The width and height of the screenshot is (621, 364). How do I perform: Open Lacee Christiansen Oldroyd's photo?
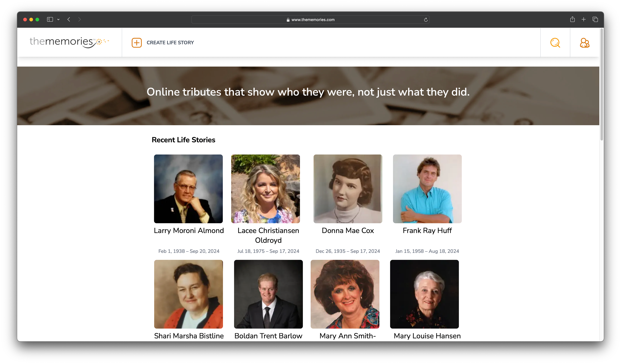[265, 189]
